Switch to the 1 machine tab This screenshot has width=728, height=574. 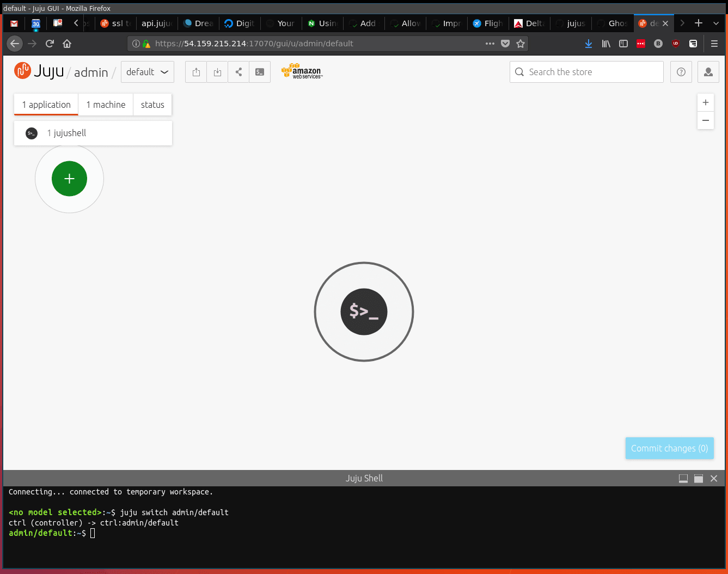(x=106, y=105)
